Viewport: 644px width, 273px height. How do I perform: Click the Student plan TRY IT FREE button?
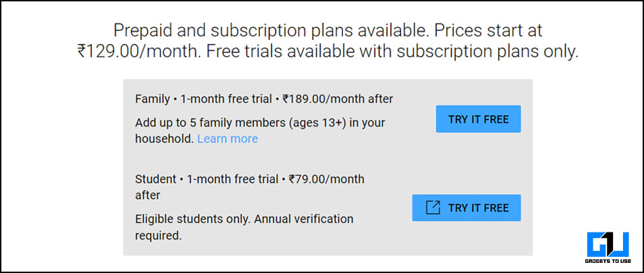click(466, 207)
